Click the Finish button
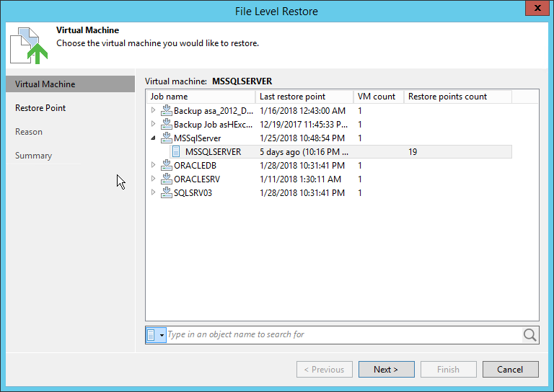The image size is (554, 392). click(449, 370)
